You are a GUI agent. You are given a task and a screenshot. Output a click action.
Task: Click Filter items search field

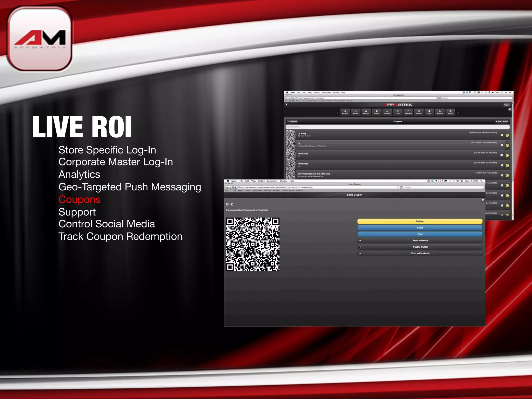coord(398,127)
